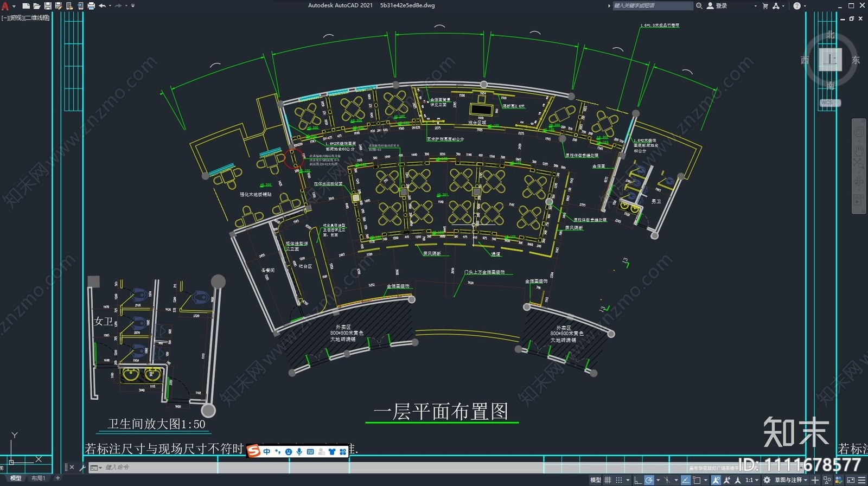Viewport: 868px width, 486px height.
Task: Switch to the 布局1 layout tab
Action: [39, 478]
